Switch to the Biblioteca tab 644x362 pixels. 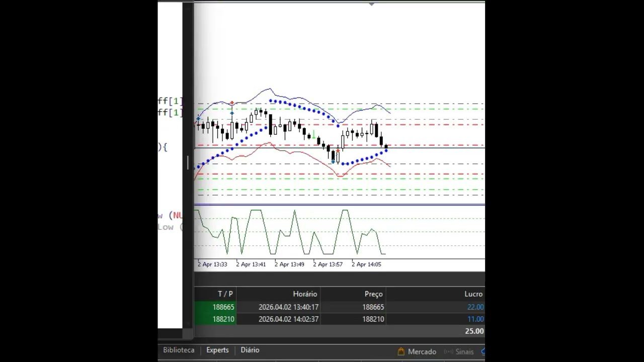pos(178,349)
